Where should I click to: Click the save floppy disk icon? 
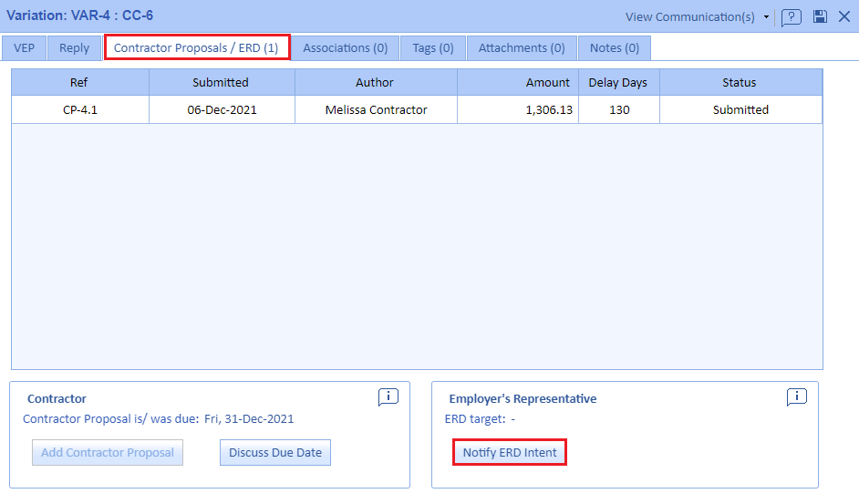pyautogui.click(x=820, y=16)
